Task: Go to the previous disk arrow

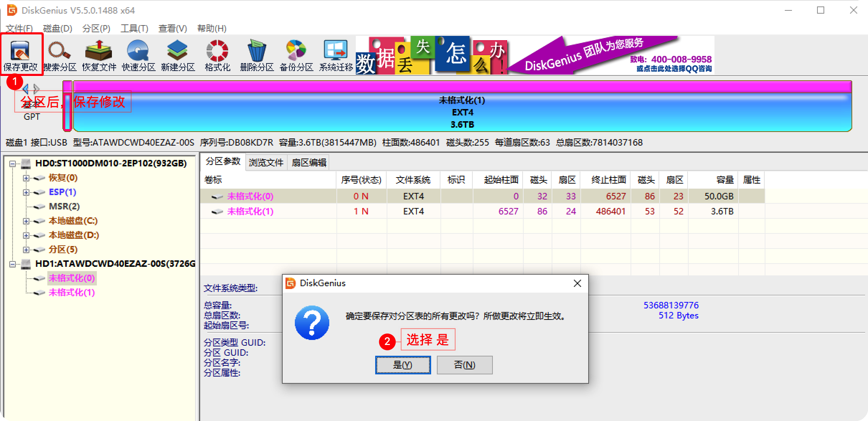Action: pos(25,88)
